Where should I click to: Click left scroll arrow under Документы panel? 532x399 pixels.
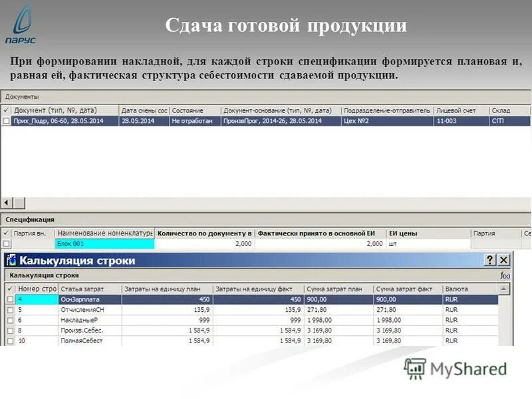coord(7,199)
